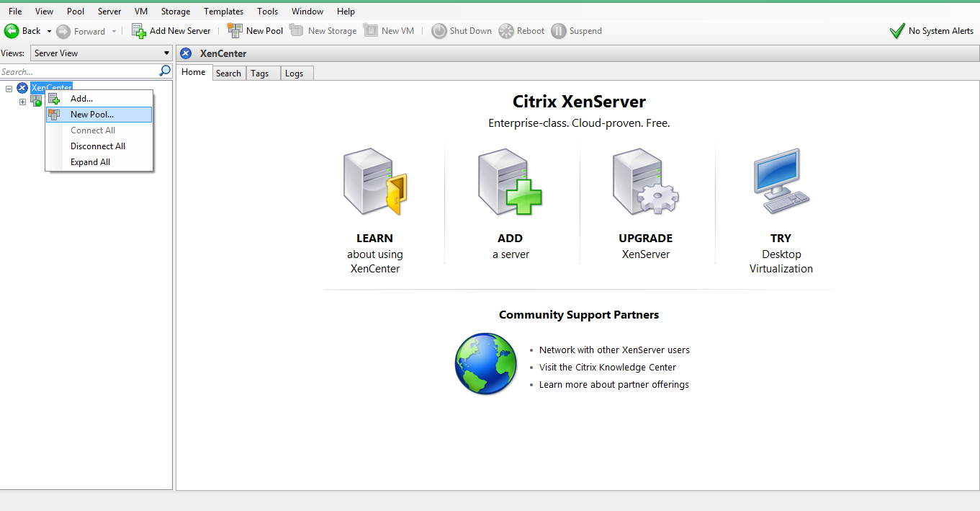The width and height of the screenshot is (980, 511).
Task: Click the green Back arrow icon
Action: click(12, 31)
